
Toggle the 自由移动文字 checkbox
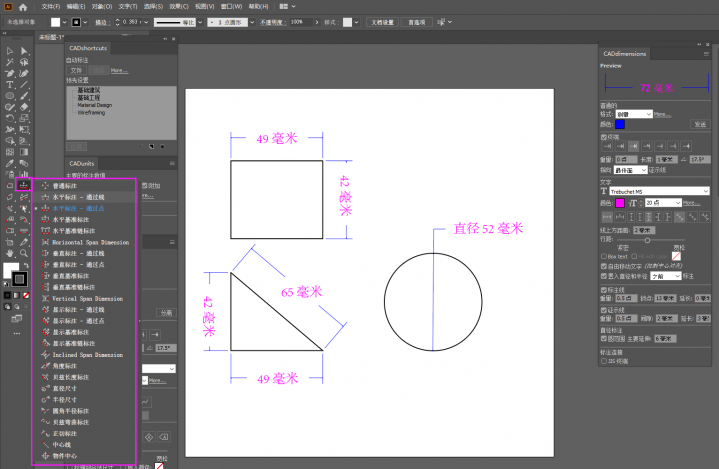click(603, 266)
